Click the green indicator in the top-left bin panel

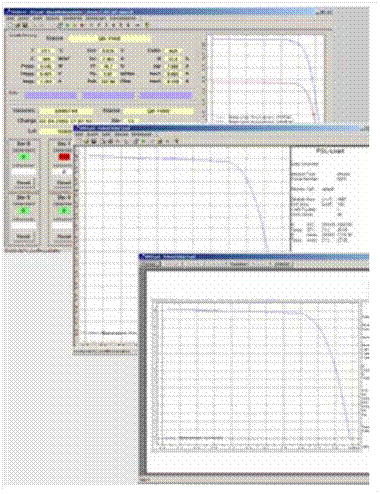pyautogui.click(x=24, y=157)
